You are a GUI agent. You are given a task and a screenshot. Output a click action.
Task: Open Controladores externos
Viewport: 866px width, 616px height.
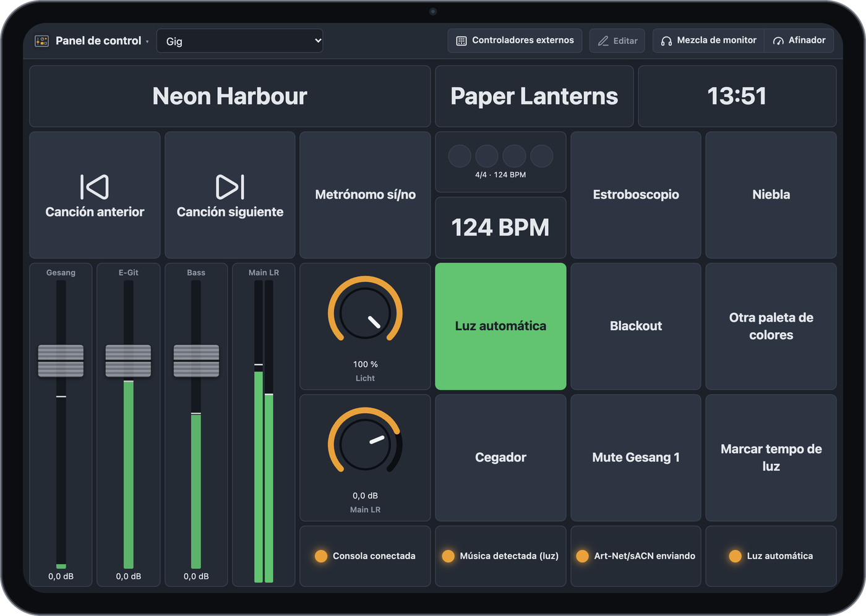pyautogui.click(x=515, y=41)
